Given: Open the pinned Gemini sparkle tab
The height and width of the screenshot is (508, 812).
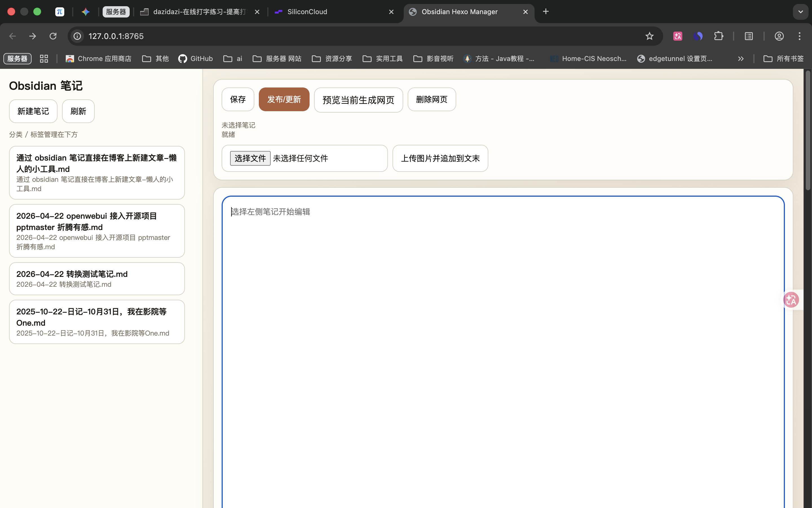Looking at the screenshot, I should (85, 12).
